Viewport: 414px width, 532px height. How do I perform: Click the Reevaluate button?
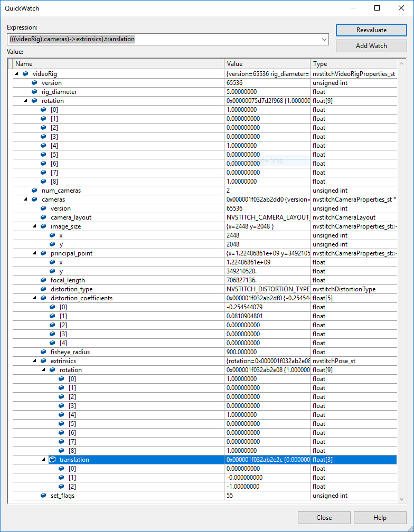coord(371,30)
